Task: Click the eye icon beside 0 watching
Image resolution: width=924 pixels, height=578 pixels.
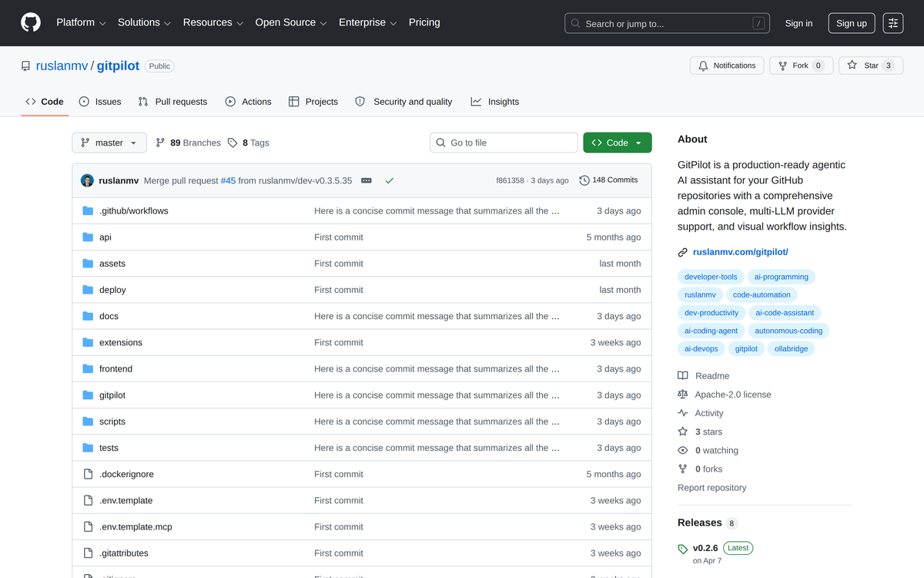Action: pos(683,450)
